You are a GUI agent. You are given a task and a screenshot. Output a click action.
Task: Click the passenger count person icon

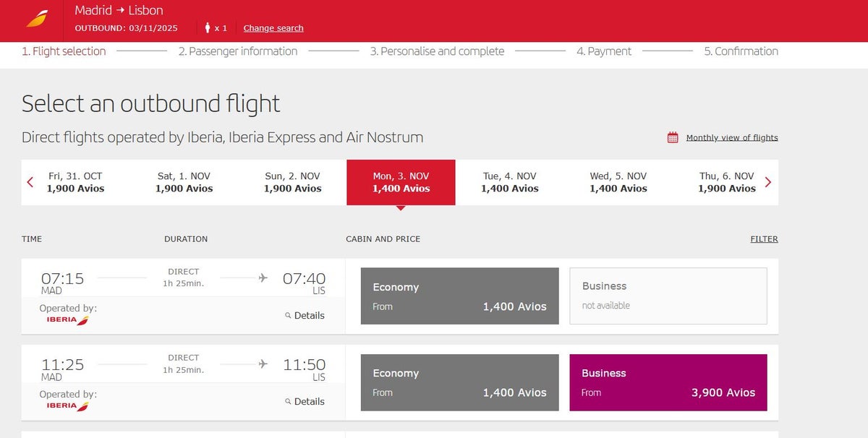tap(208, 28)
